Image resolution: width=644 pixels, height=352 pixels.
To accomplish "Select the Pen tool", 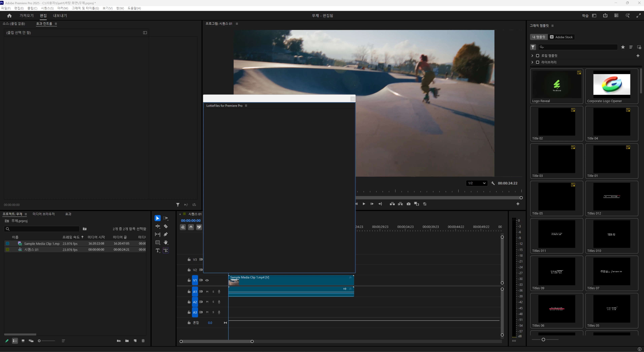I will click(x=165, y=234).
